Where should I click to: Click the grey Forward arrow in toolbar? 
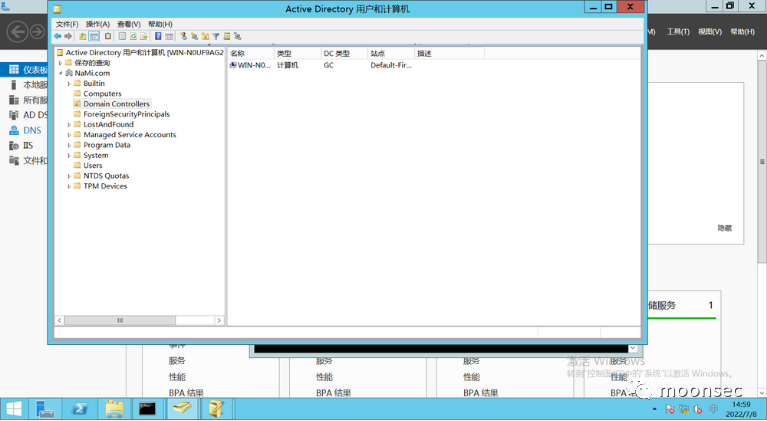click(68, 36)
